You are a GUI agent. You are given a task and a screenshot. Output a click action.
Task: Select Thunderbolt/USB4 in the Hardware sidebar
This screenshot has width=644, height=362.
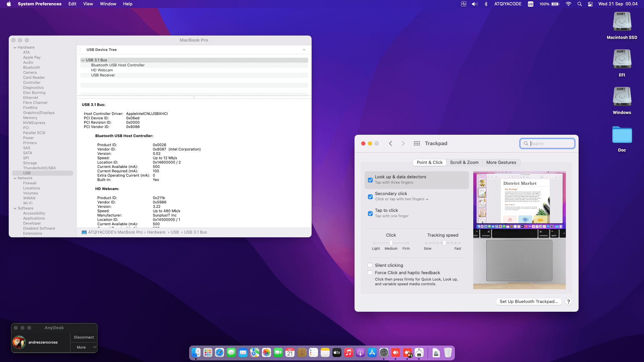point(39,168)
